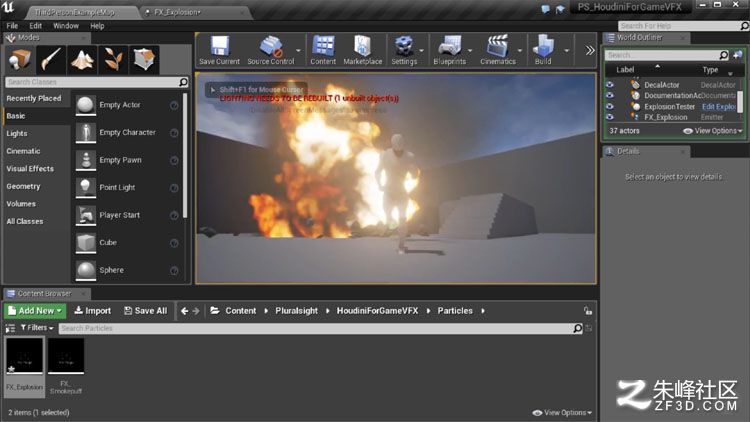The image size is (750, 422).
Task: Click the Empty Actor info icon
Action: click(174, 105)
